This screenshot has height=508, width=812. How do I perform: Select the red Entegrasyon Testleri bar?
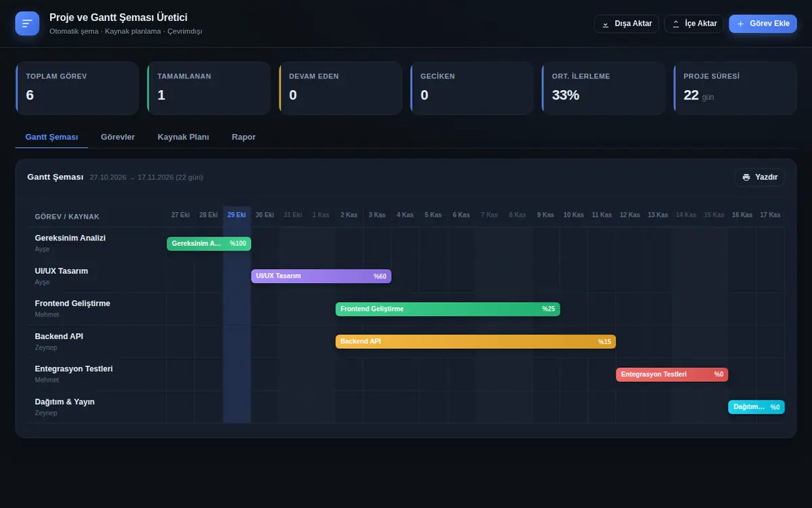click(x=672, y=374)
